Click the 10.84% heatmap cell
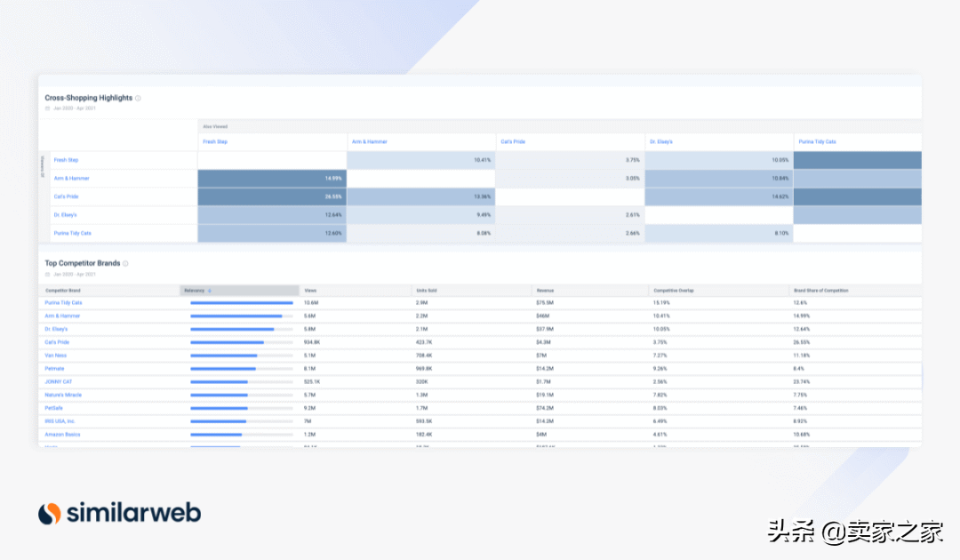The height and width of the screenshot is (560, 960). point(719,179)
